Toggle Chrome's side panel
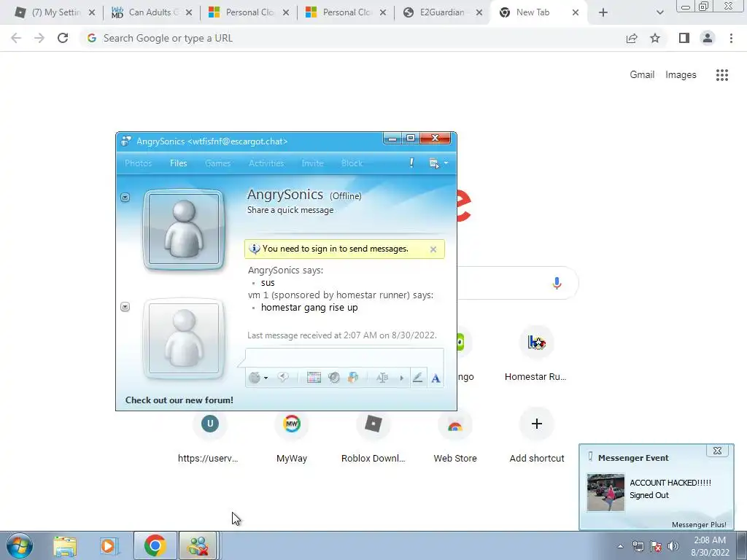This screenshot has height=560, width=747. tap(684, 38)
